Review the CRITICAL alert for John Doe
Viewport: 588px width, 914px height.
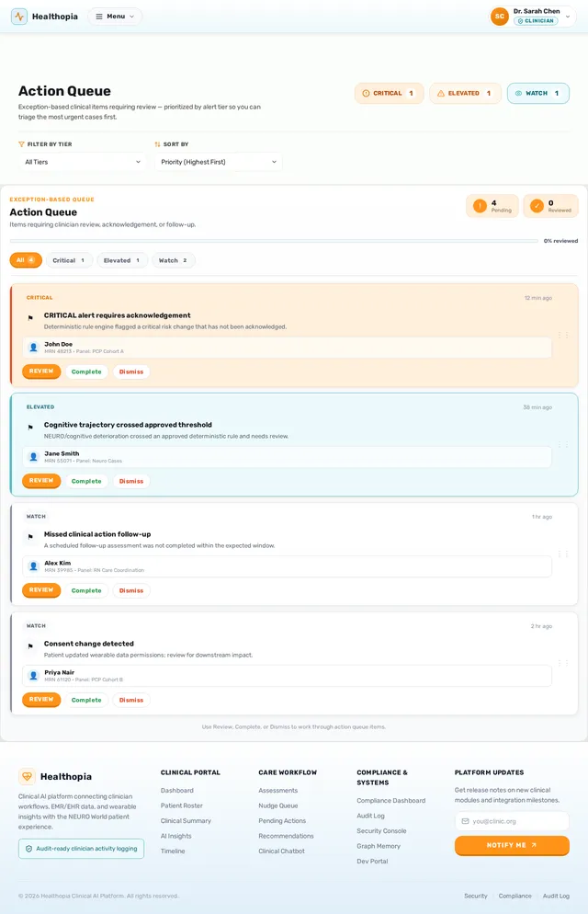click(41, 371)
